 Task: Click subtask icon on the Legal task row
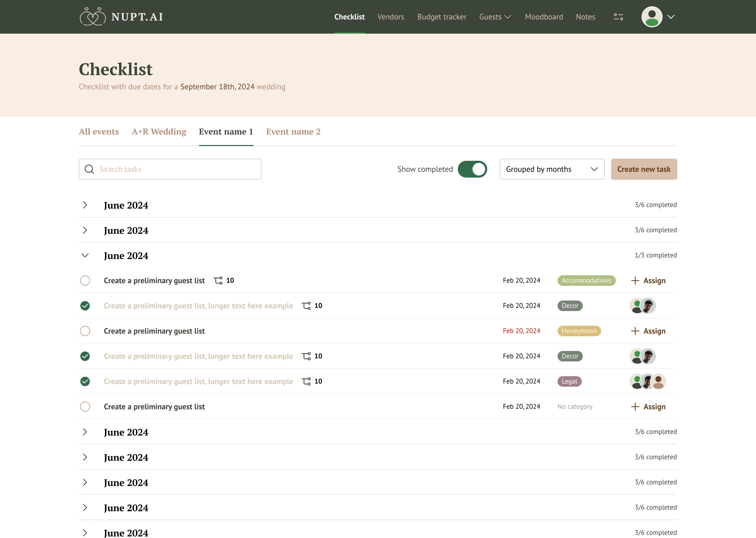(306, 381)
